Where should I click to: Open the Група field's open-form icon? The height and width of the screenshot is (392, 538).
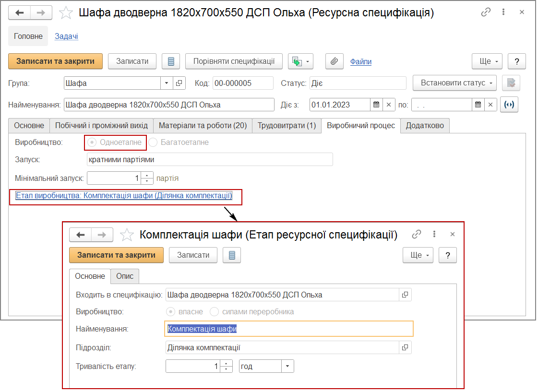[179, 83]
